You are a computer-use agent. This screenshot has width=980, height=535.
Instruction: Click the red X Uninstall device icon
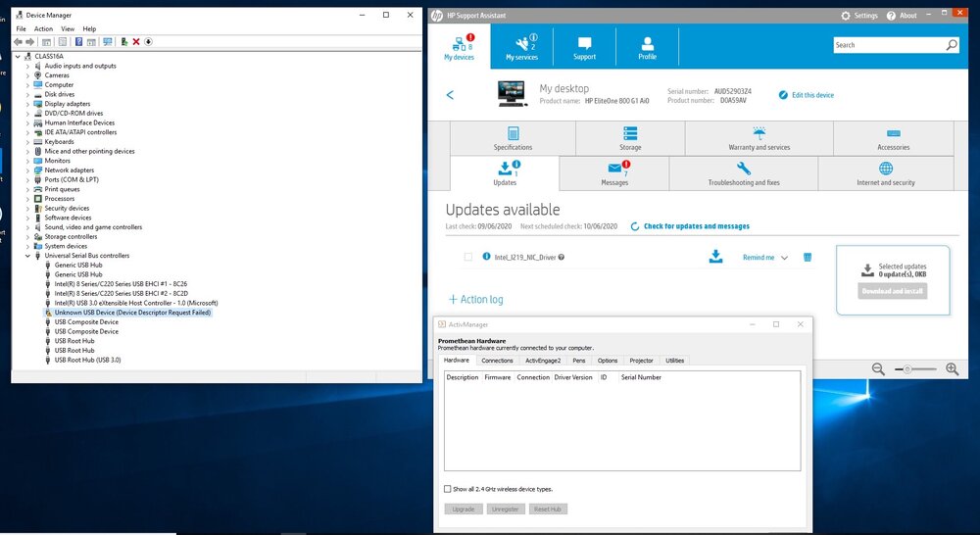click(x=135, y=42)
